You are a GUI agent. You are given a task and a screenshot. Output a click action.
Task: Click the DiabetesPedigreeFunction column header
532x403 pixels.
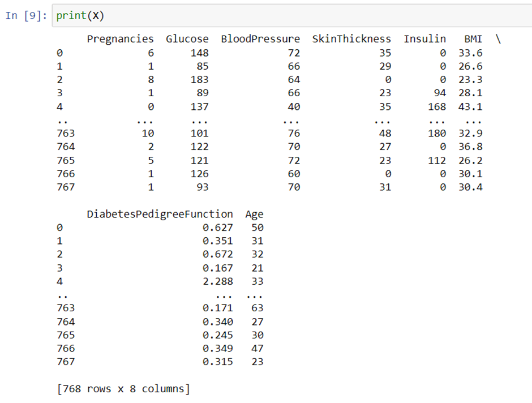160,215
